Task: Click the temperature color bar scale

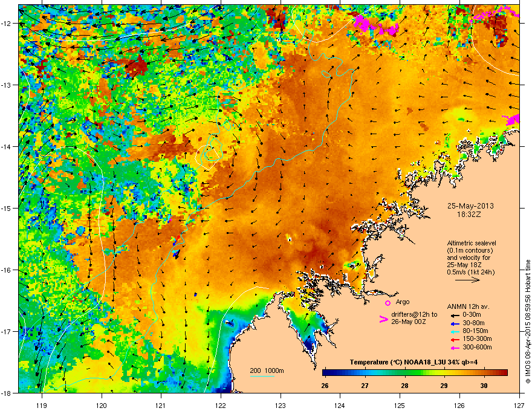Action: [x=415, y=373]
